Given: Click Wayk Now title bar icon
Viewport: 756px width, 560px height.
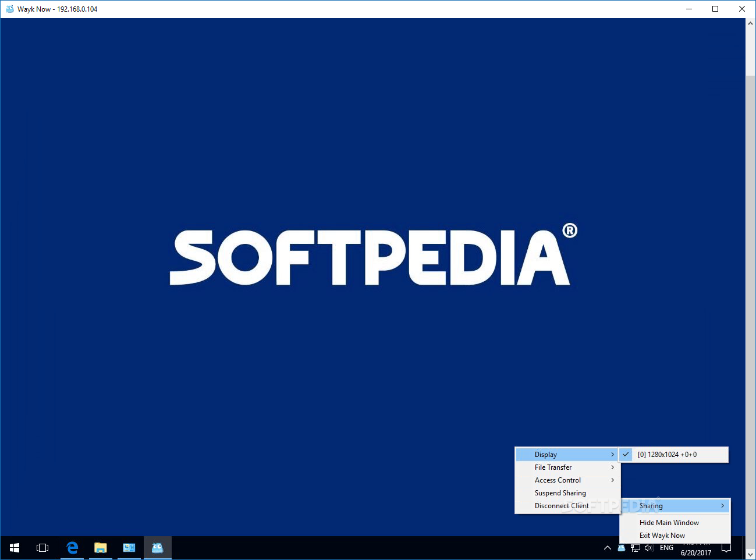Looking at the screenshot, I should click(9, 9).
